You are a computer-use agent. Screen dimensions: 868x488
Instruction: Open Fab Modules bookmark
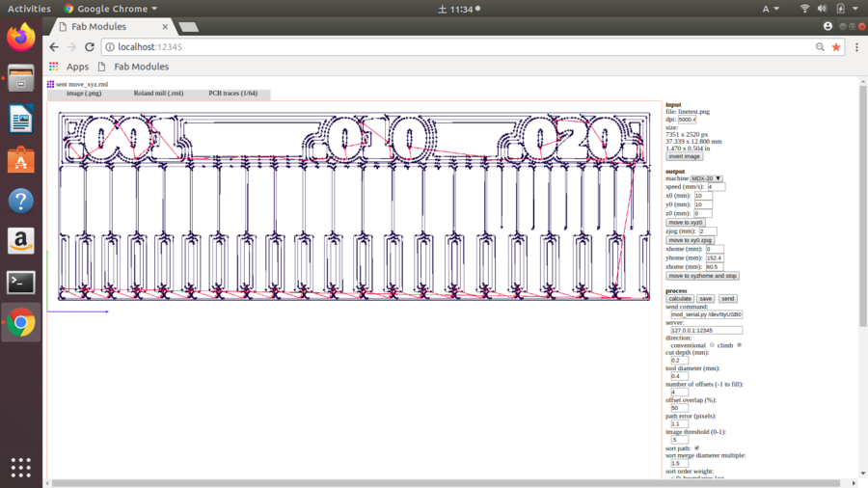click(133, 67)
